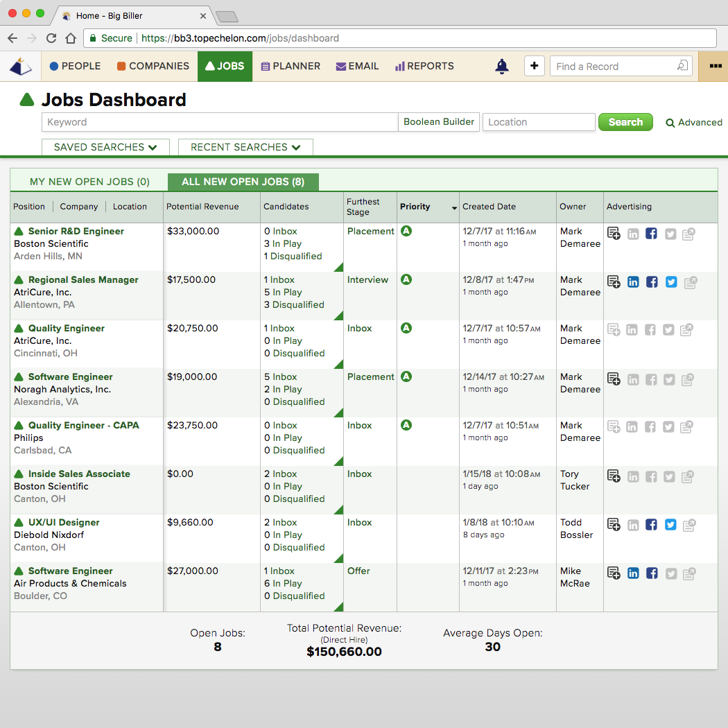Click Facebook icon for Senior R&D Engineer

pyautogui.click(x=651, y=234)
